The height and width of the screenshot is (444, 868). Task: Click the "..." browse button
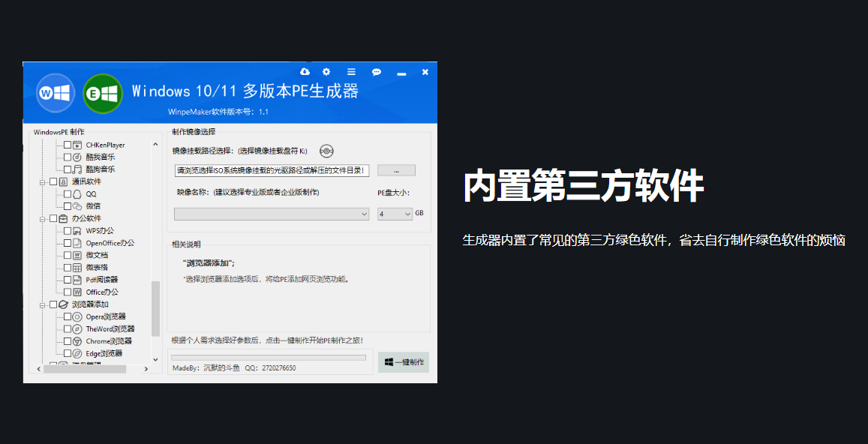click(396, 170)
